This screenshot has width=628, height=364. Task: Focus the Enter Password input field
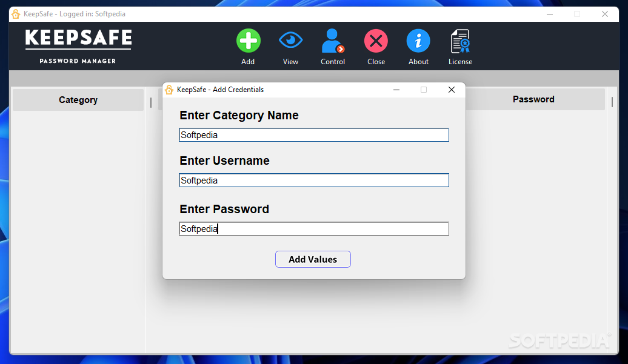click(x=313, y=229)
